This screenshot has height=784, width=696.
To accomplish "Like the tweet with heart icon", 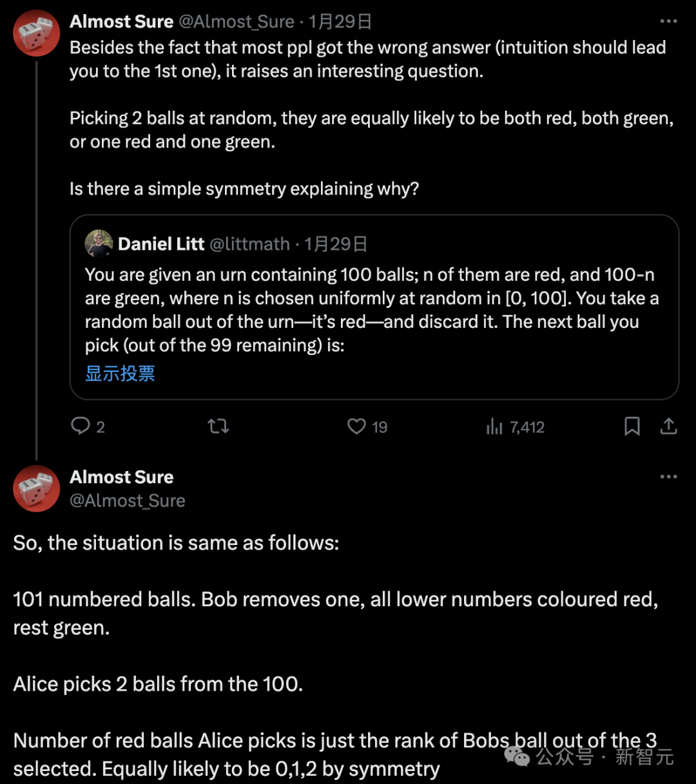I will tap(356, 426).
